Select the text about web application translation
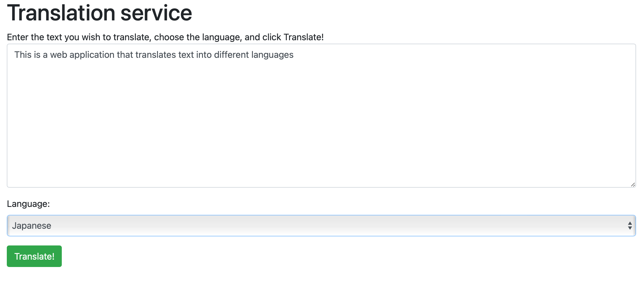 pos(154,54)
